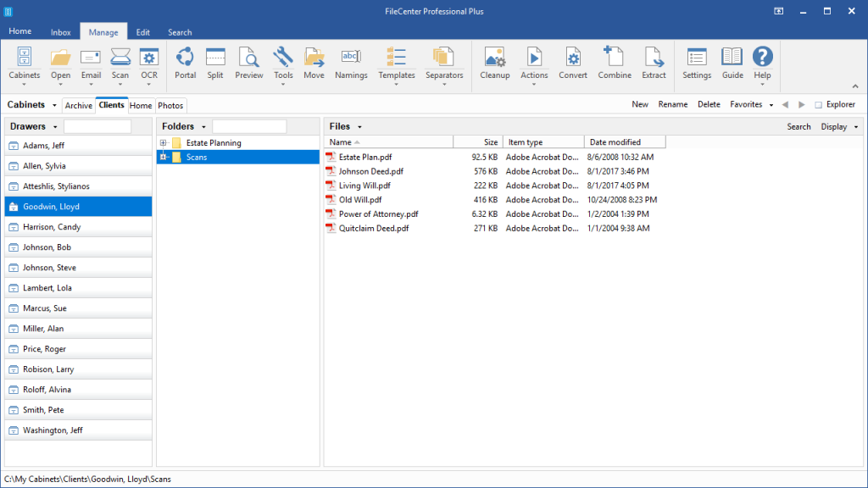Image resolution: width=868 pixels, height=488 pixels.
Task: Open the Folders dropdown arrow
Action: click(203, 127)
